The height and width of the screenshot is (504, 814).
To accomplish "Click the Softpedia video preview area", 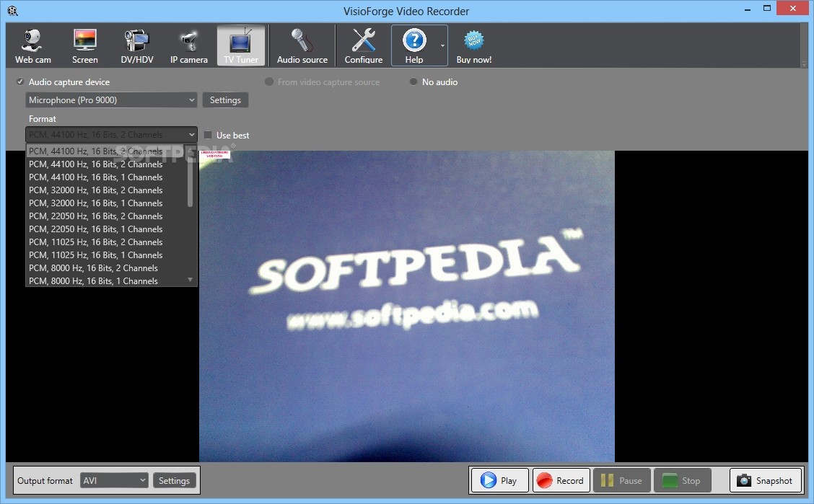I will click(x=407, y=306).
